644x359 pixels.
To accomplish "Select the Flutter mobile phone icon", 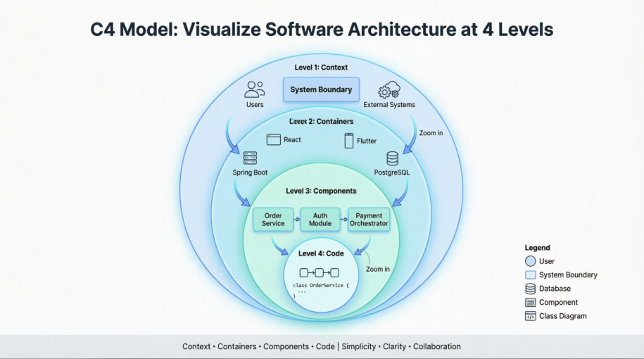I will (348, 141).
